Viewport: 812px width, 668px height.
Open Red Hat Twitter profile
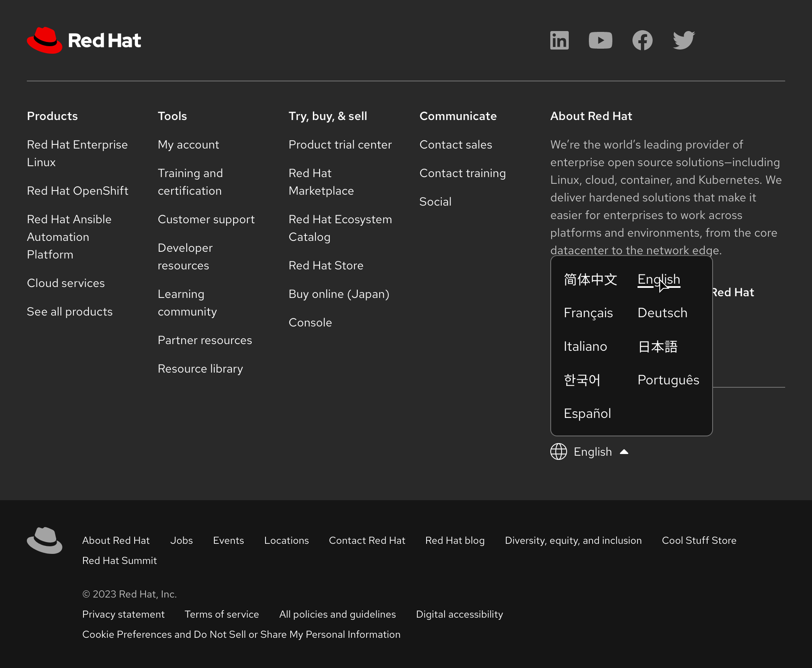683,40
